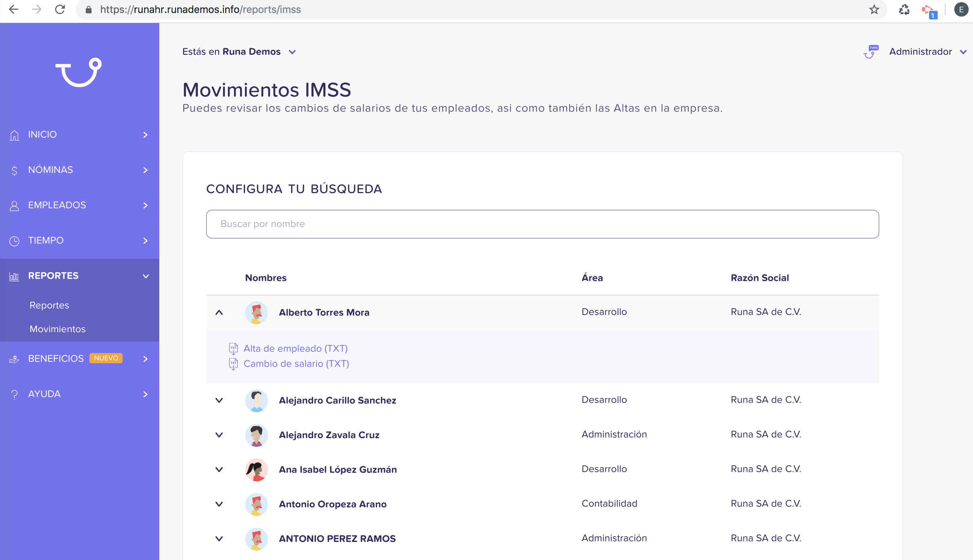The image size is (973, 560).
Task: Click the Razón Social column header
Action: [760, 278]
